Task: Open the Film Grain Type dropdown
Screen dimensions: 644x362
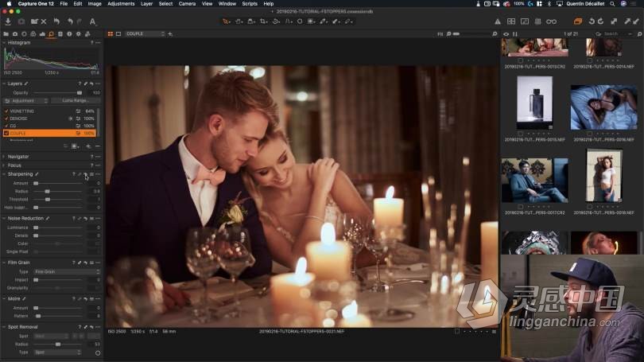Action: 67,271
